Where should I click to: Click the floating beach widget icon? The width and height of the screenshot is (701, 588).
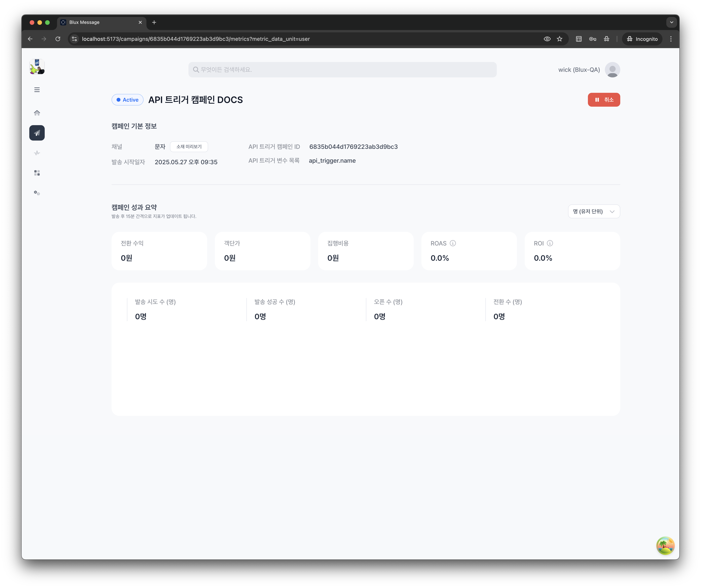[665, 546]
